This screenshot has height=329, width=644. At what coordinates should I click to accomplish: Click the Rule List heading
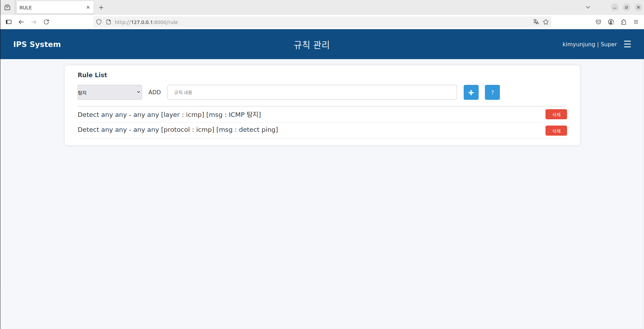(92, 75)
